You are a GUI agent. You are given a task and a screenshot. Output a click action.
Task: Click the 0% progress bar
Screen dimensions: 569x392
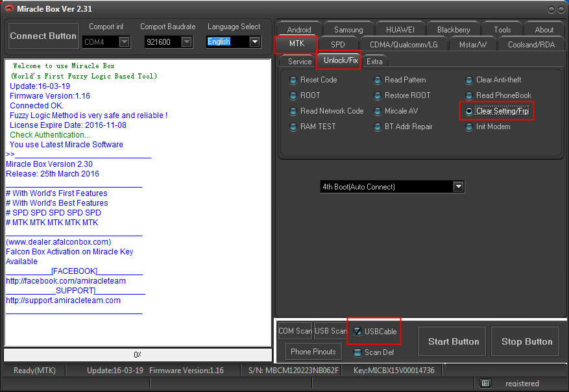click(138, 354)
